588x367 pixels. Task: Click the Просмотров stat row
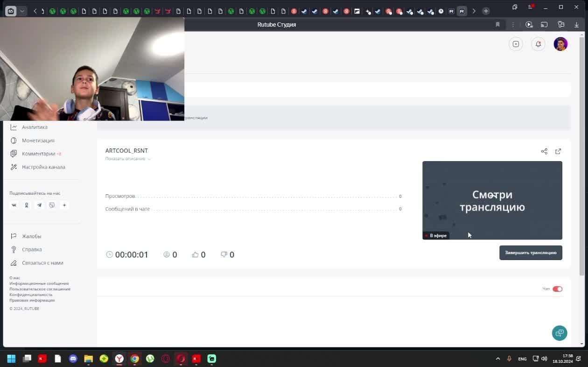(253, 196)
